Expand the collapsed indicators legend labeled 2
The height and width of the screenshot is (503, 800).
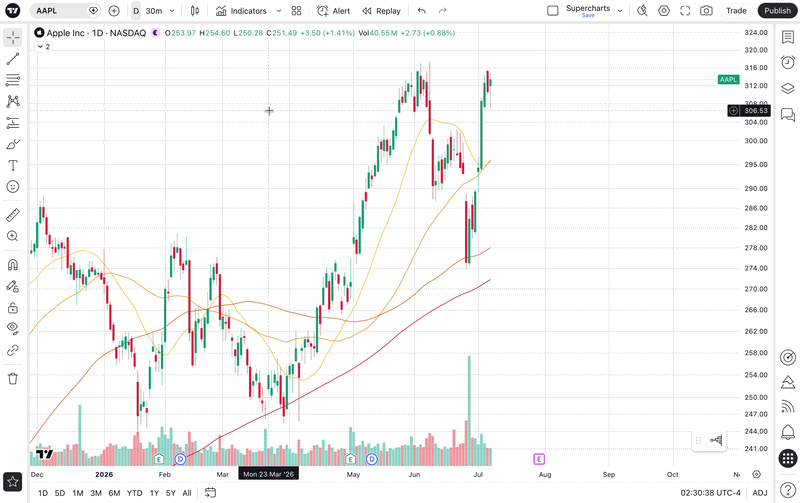(x=43, y=46)
